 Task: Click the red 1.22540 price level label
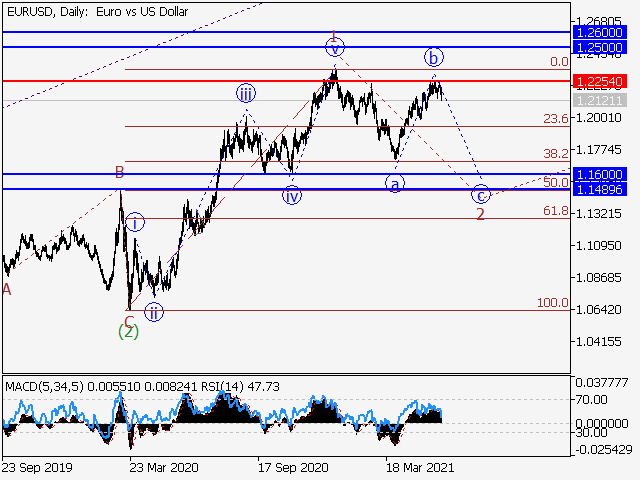(600, 82)
